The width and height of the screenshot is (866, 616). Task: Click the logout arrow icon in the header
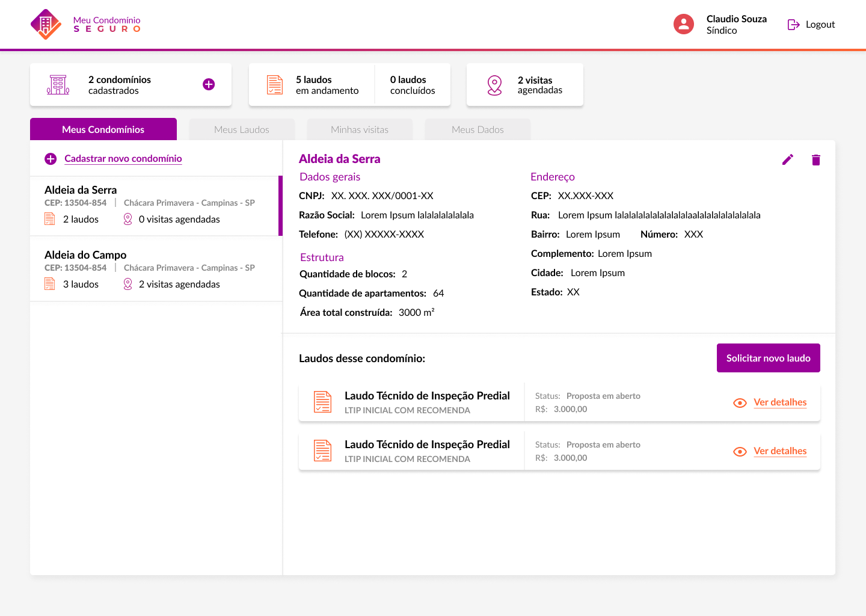point(793,25)
